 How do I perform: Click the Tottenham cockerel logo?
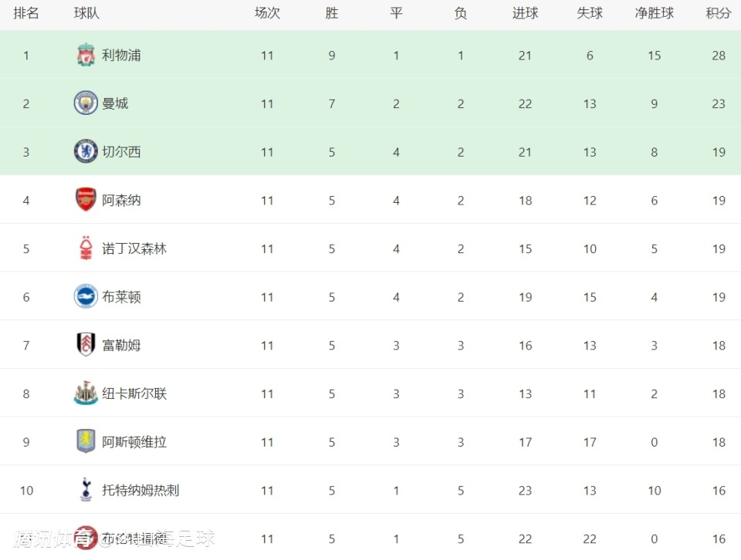[x=86, y=490]
